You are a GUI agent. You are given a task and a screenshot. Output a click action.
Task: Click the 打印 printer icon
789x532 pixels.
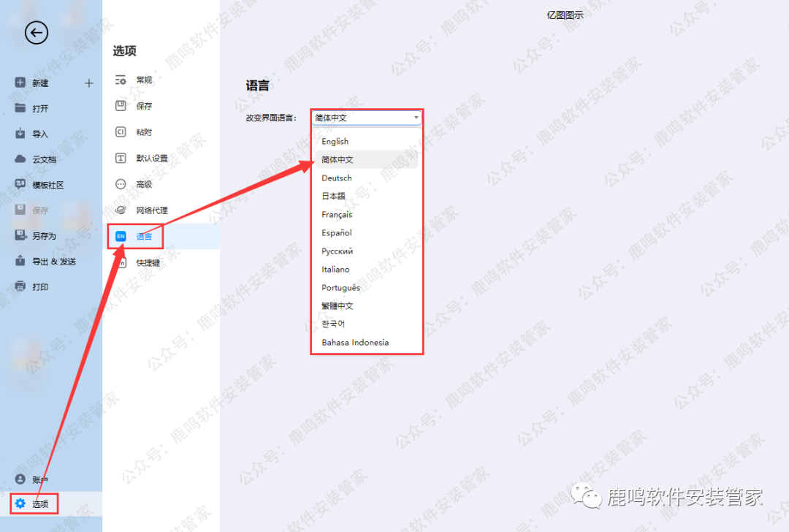(20, 286)
